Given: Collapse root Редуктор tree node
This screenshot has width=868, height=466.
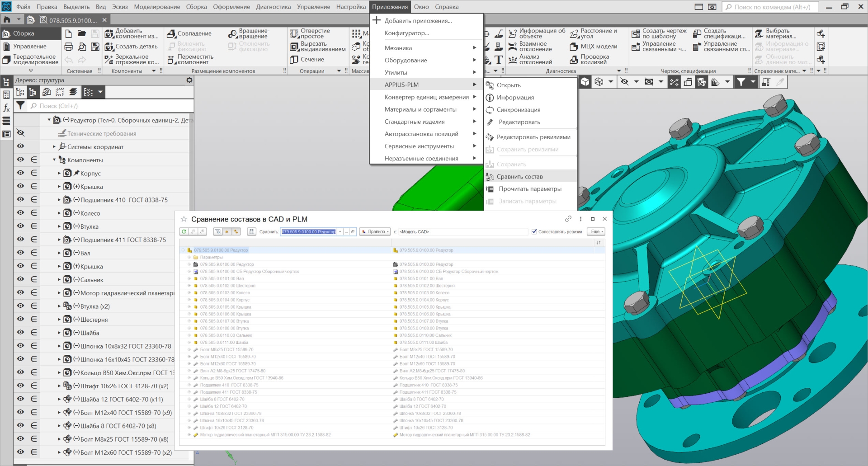Looking at the screenshot, I should (x=49, y=120).
